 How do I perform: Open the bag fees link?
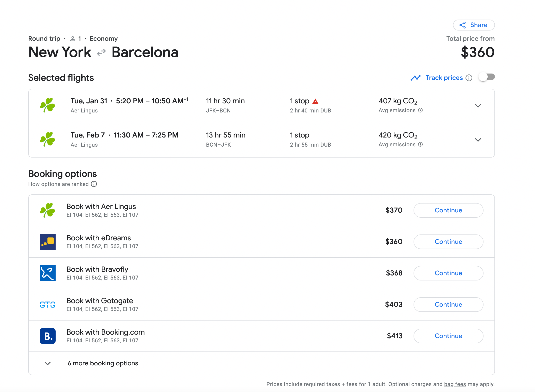455,384
